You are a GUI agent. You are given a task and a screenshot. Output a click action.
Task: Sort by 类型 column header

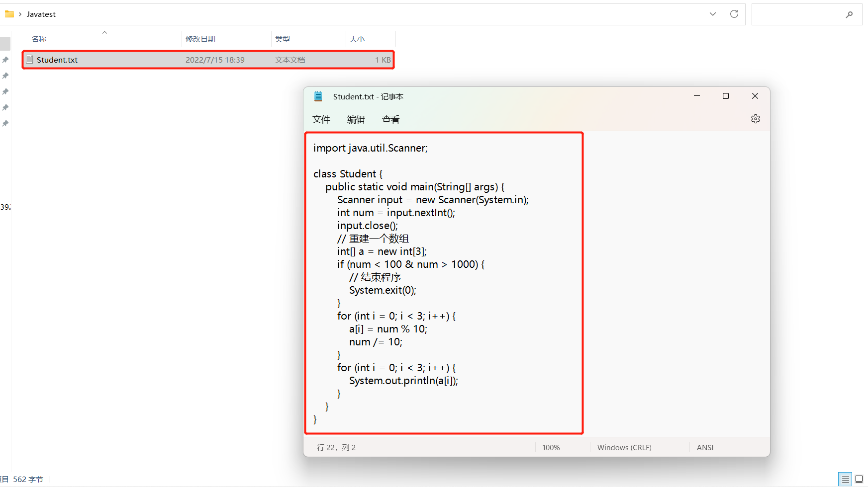[283, 39]
